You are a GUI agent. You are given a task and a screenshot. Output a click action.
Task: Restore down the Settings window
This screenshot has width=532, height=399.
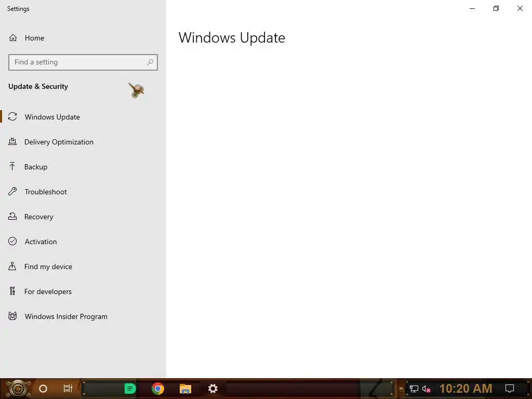click(496, 8)
